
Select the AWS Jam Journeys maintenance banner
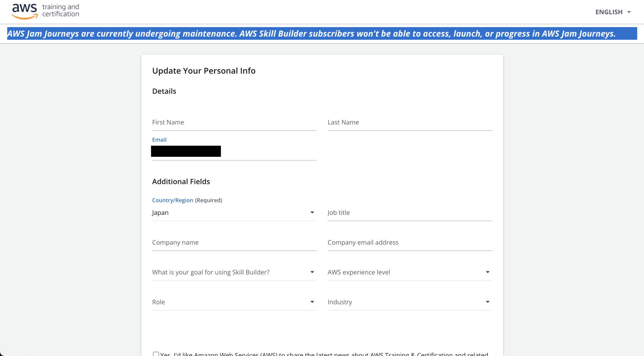point(322,34)
